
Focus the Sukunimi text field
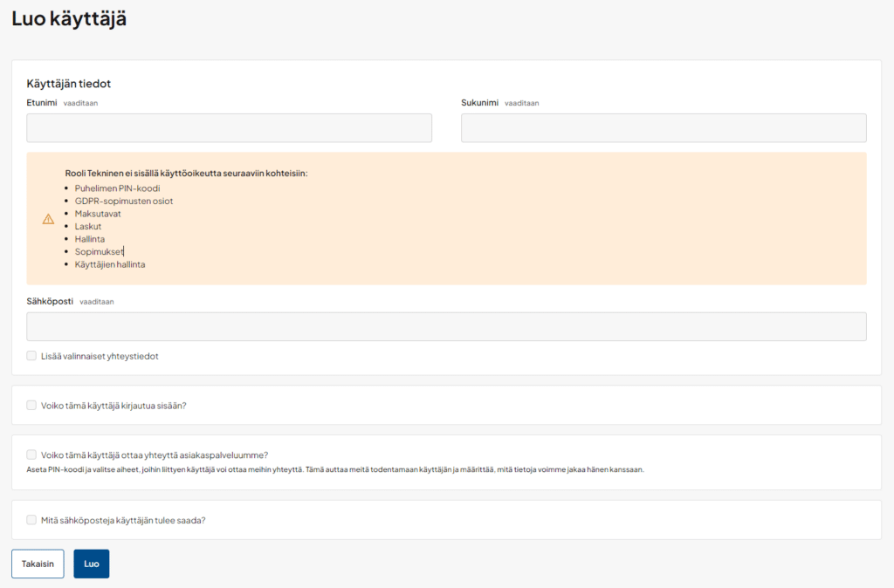pos(664,128)
